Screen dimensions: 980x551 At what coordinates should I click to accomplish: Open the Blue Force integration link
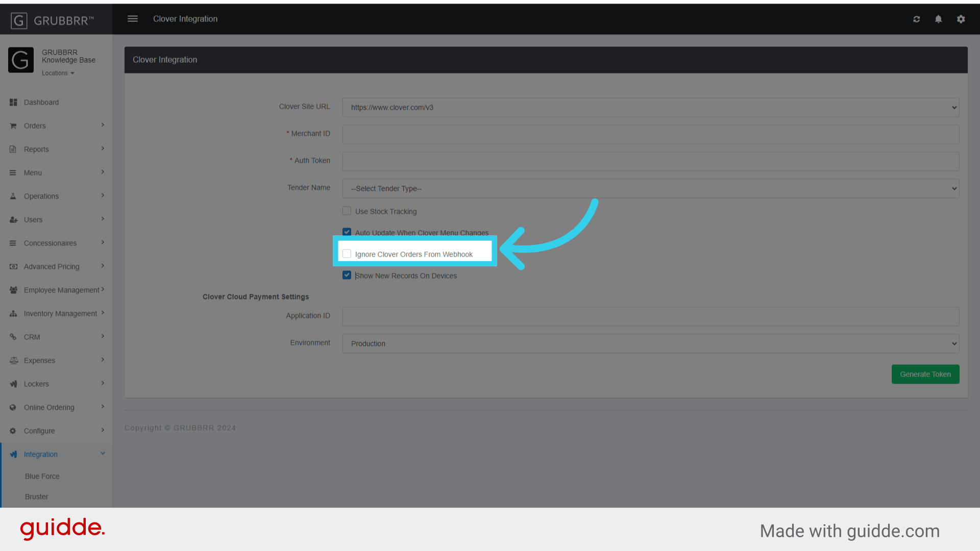tap(42, 477)
